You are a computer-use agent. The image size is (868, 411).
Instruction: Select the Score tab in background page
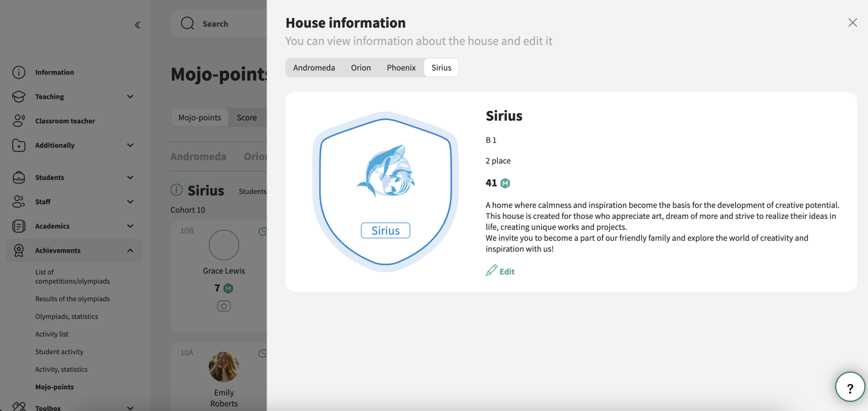247,117
